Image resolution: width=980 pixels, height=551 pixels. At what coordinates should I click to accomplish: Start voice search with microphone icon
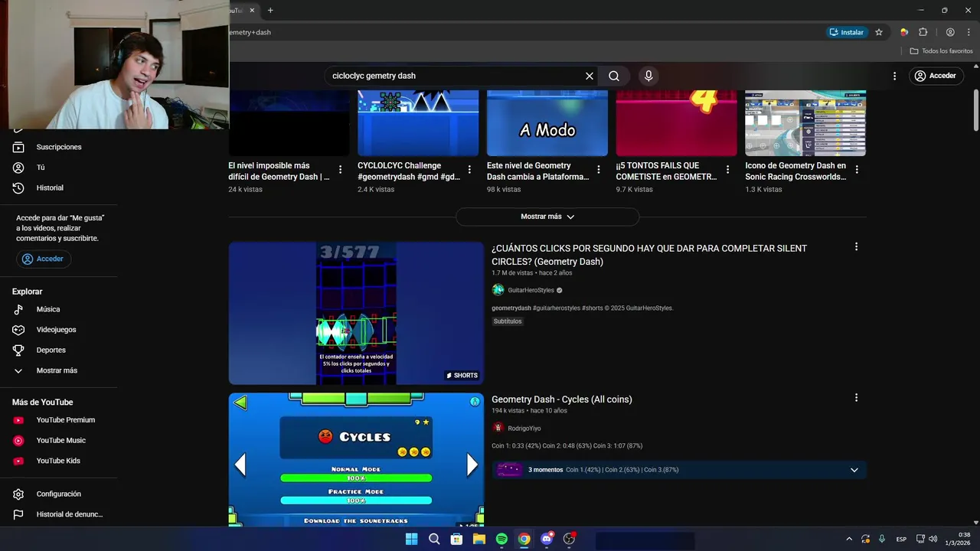pos(648,76)
